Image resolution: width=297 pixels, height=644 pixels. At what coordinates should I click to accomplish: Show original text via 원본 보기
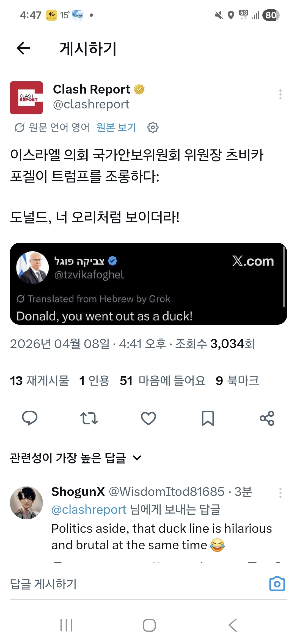click(x=116, y=127)
